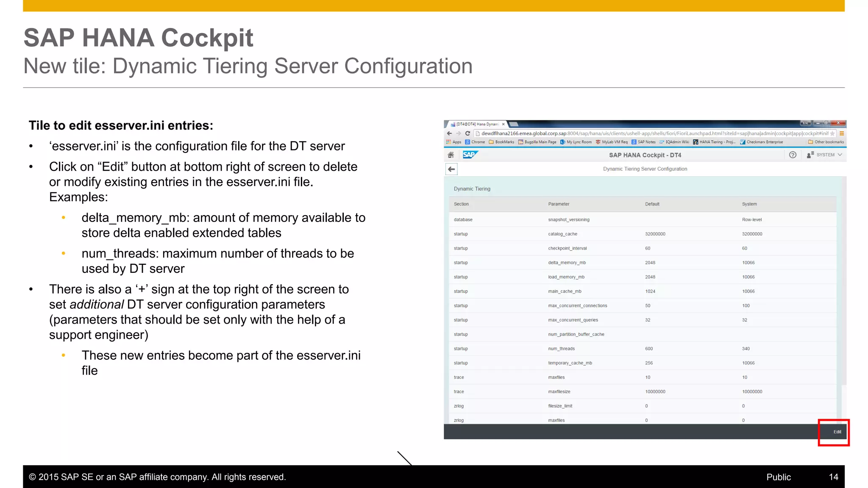868x488 pixels.
Task: Open the BookMarks folder
Action: pos(501,142)
